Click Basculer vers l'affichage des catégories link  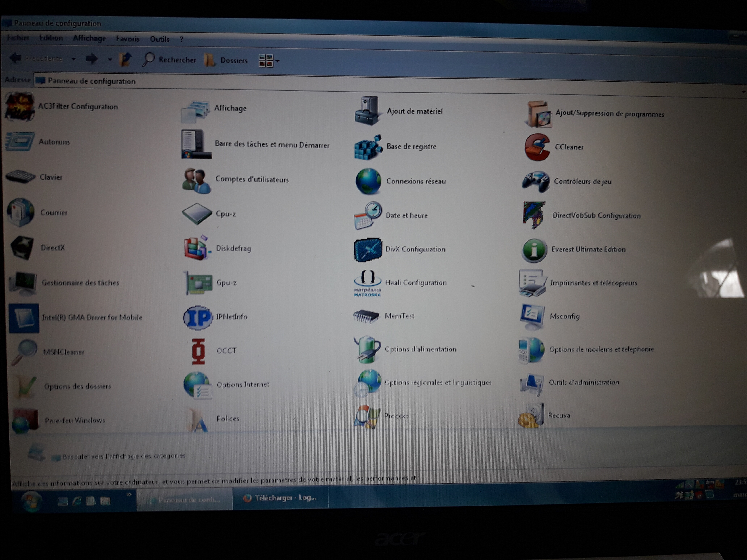tap(124, 456)
